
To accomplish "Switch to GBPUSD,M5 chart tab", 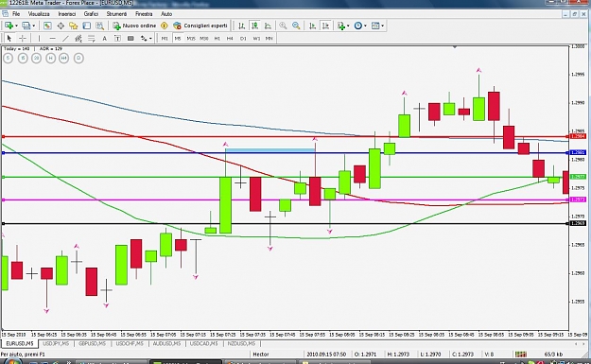I will click(x=93, y=343).
